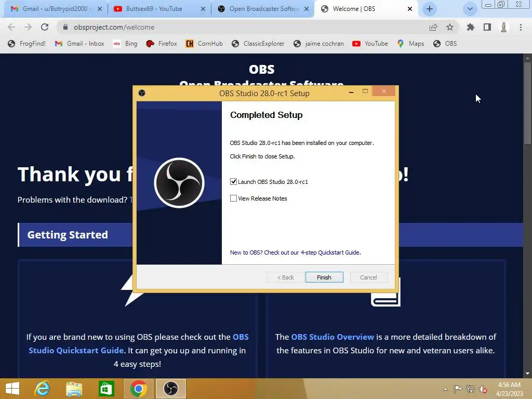Screen dimensions: 532x399
Task: Click the 'Getting Started' heading on page
Action: click(68, 235)
